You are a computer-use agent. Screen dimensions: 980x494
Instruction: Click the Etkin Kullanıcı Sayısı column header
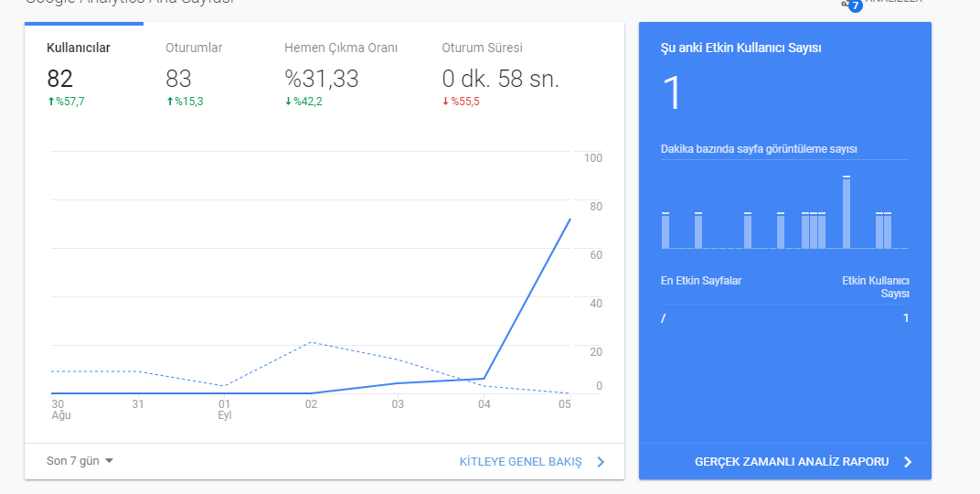point(876,287)
